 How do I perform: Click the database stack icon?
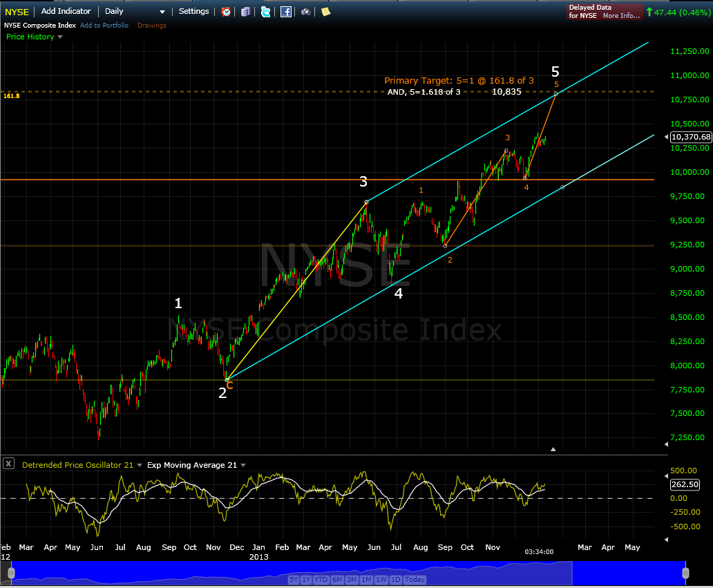pos(245,12)
